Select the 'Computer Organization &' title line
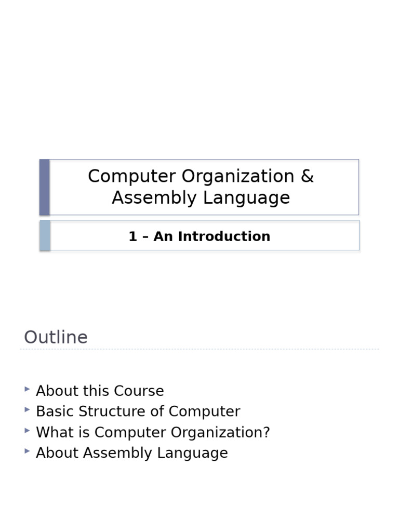 (x=201, y=177)
